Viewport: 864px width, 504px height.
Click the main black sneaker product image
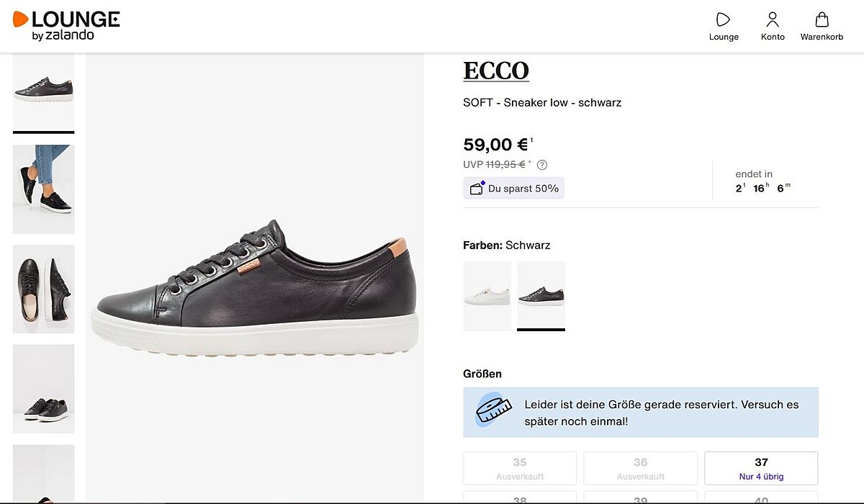tap(256, 288)
